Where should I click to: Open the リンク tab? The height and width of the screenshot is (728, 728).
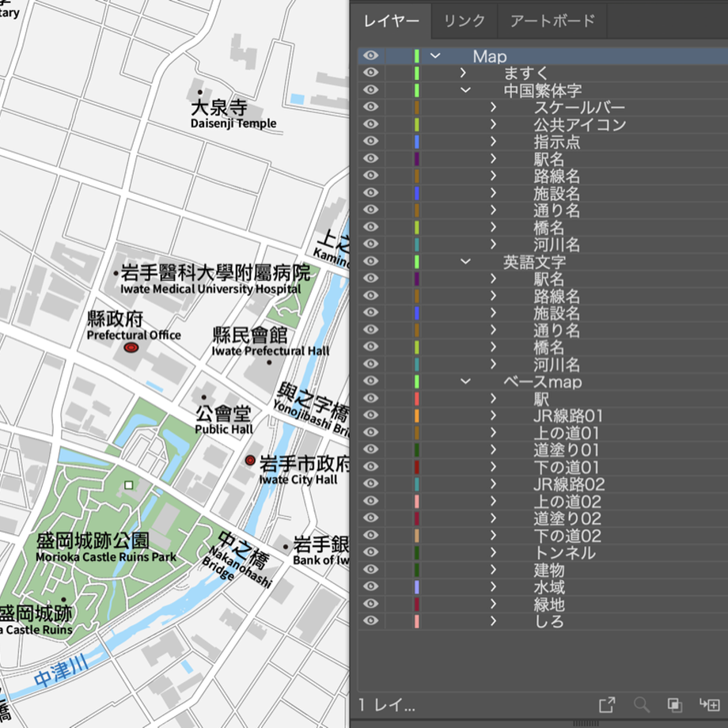464,21
